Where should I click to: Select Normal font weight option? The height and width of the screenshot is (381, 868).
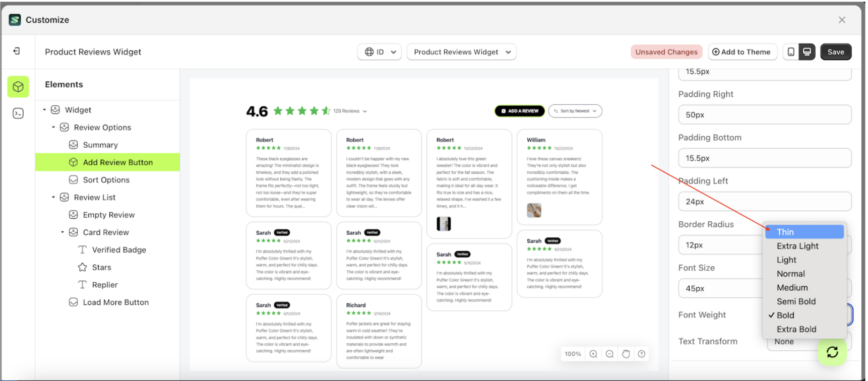tap(804, 274)
